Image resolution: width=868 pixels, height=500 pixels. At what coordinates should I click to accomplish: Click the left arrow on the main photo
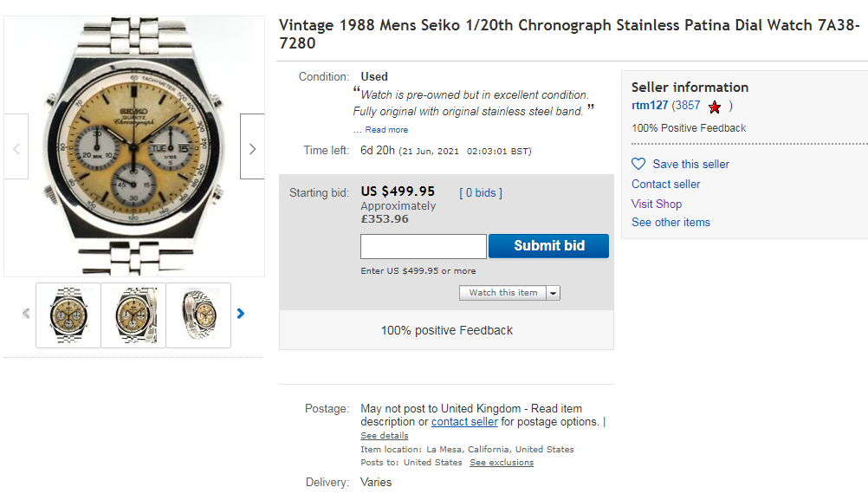[16, 146]
